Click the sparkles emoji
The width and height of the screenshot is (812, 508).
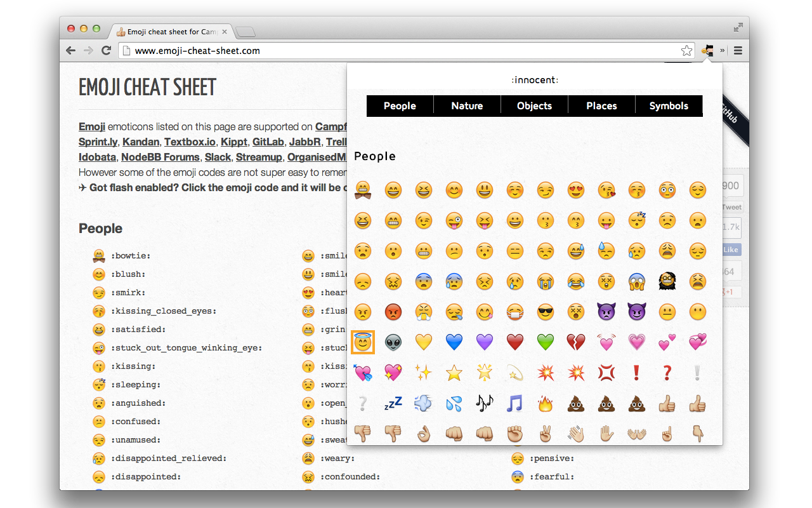coord(423,373)
